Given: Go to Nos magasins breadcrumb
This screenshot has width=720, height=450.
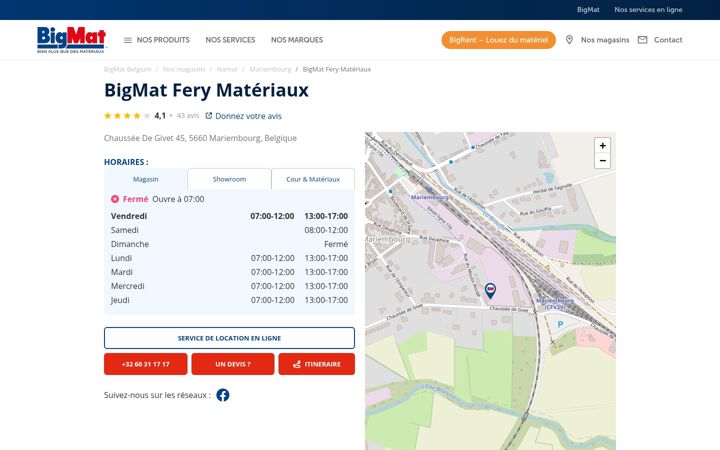Looking at the screenshot, I should (x=184, y=69).
